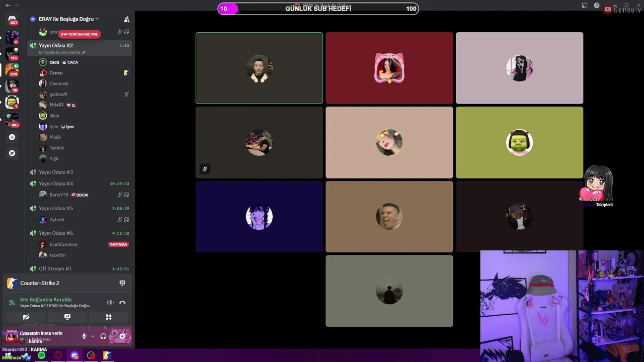Click the Discord taskbar icon

tap(75, 355)
